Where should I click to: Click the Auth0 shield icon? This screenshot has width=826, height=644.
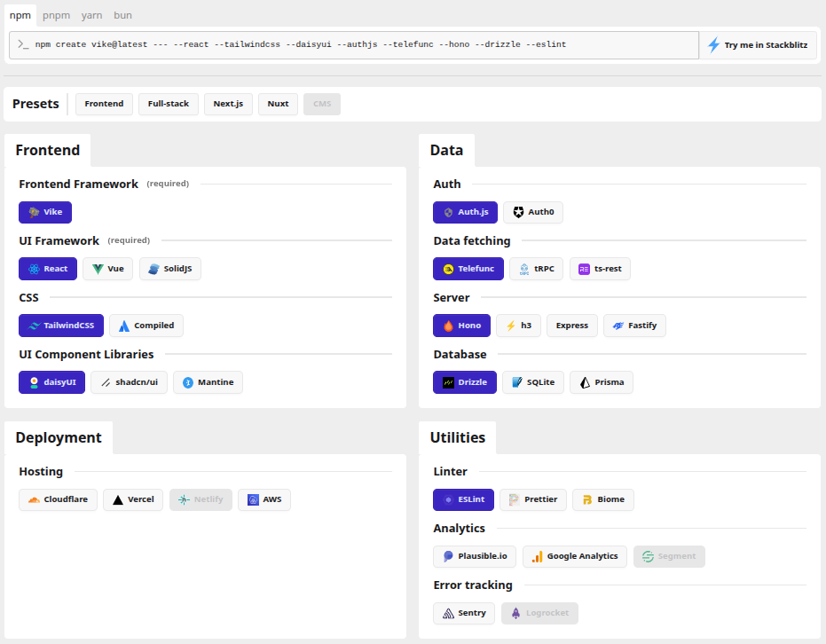pyautogui.click(x=518, y=212)
